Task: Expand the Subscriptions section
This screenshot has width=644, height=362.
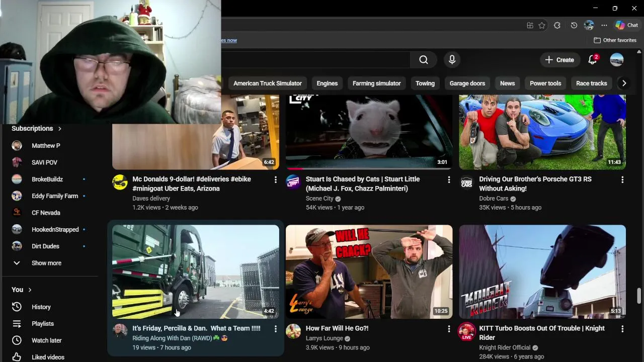Action: 37,129
